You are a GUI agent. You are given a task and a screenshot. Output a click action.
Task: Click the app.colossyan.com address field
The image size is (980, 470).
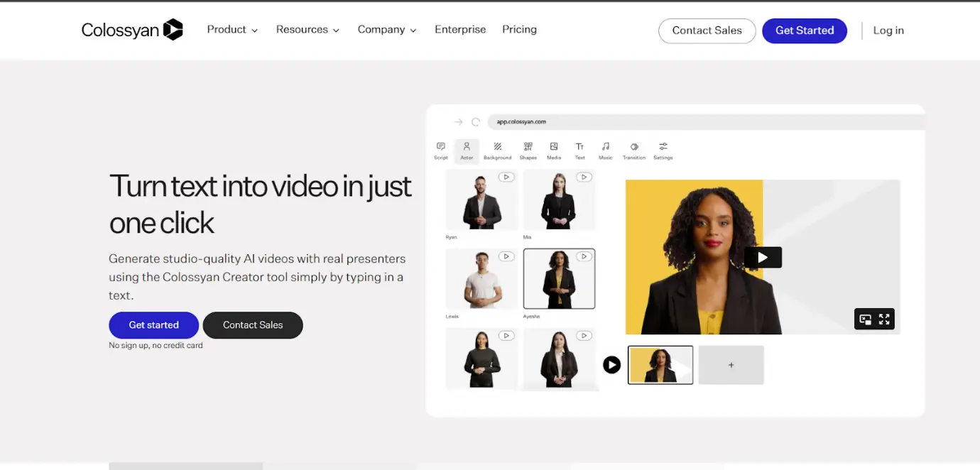705,122
